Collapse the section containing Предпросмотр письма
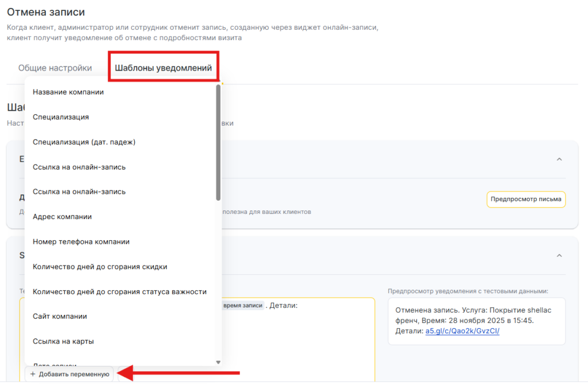 point(559,159)
